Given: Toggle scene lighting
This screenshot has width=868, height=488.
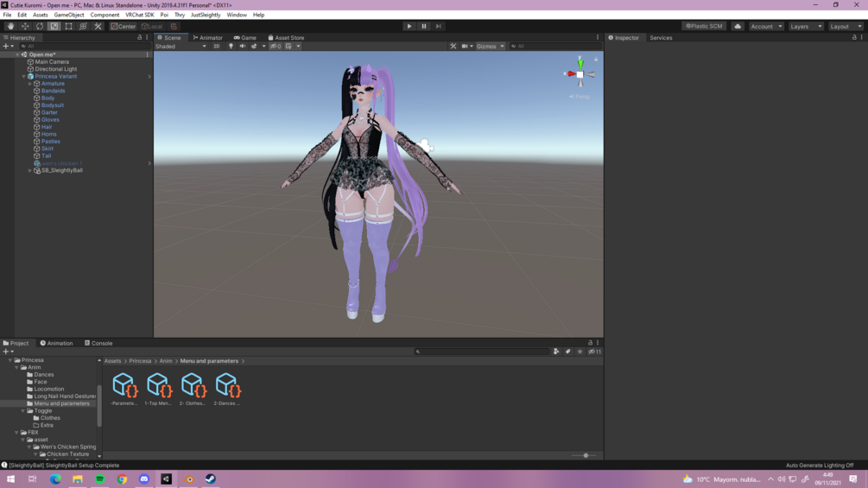Looking at the screenshot, I should click(x=231, y=47).
